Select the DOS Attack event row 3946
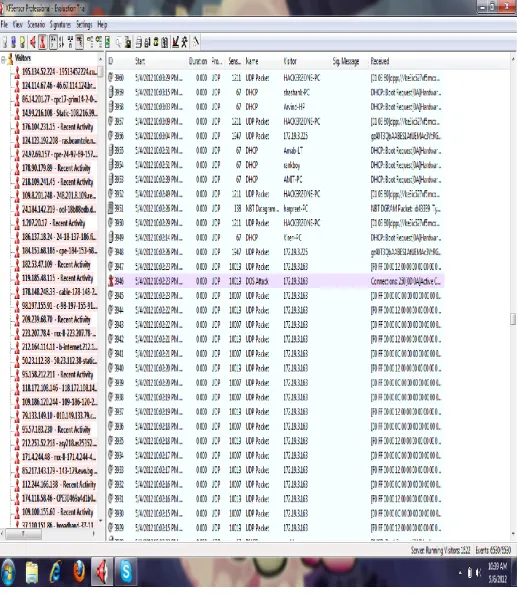The image size is (519, 596). [276, 281]
